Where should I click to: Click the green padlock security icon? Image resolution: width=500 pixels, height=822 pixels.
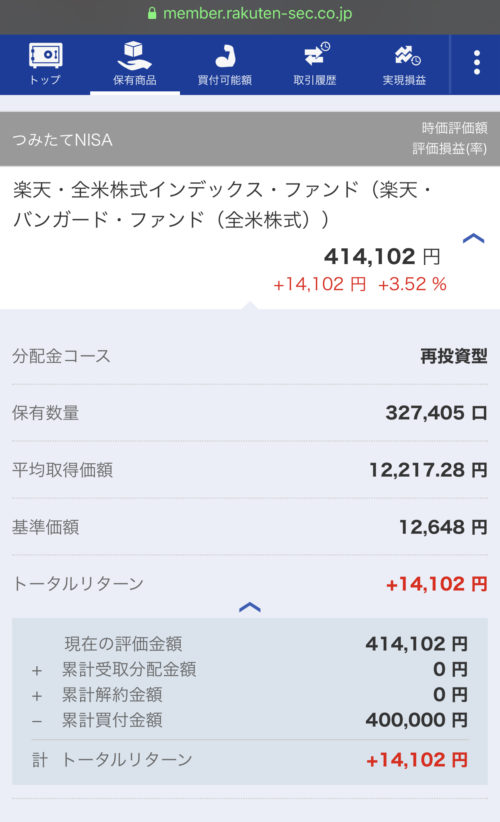[152, 14]
